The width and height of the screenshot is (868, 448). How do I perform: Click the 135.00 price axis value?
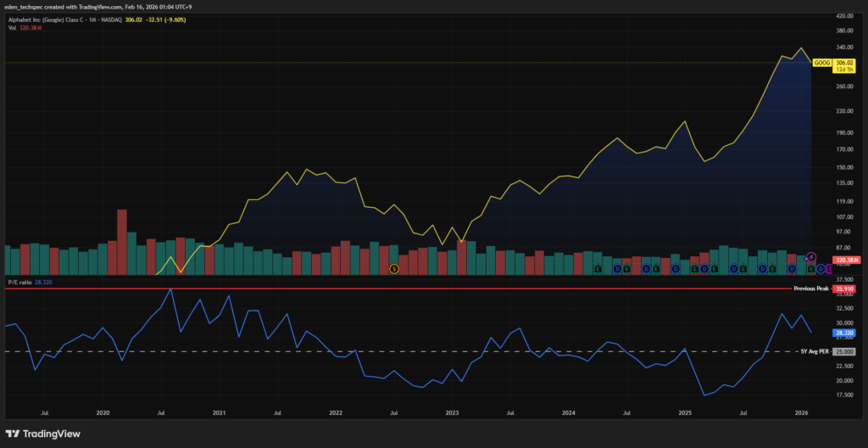(845, 183)
